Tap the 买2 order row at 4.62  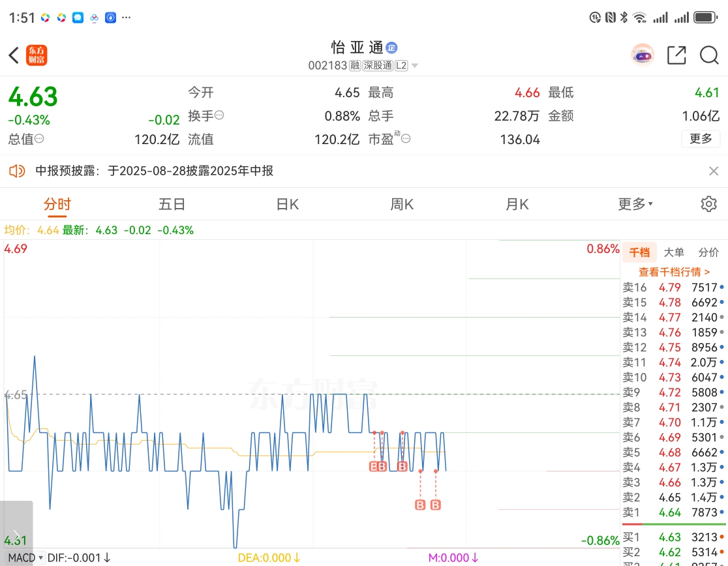coord(674,552)
